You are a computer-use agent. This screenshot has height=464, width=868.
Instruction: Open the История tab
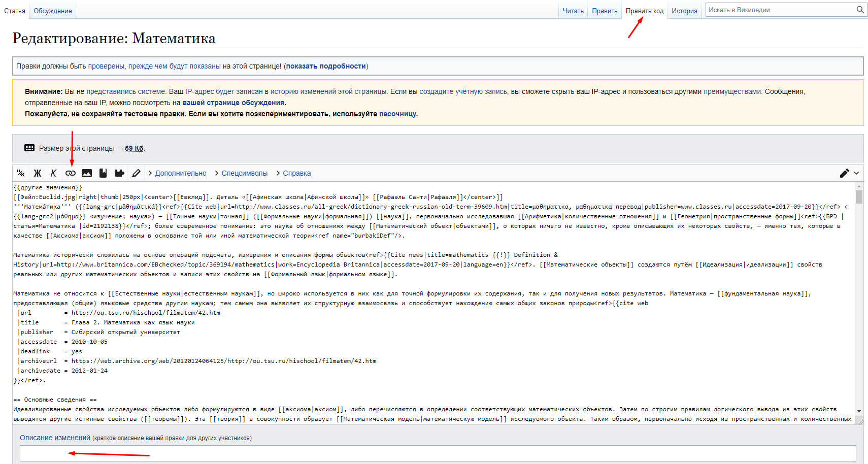[684, 11]
